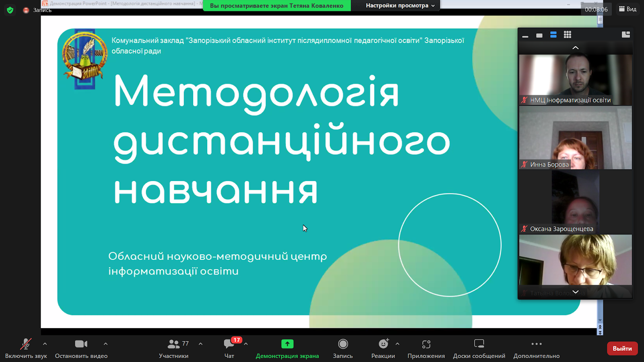The width and height of the screenshot is (644, 362).
Task: Click the Запись record button in toolbar
Action: tap(343, 348)
